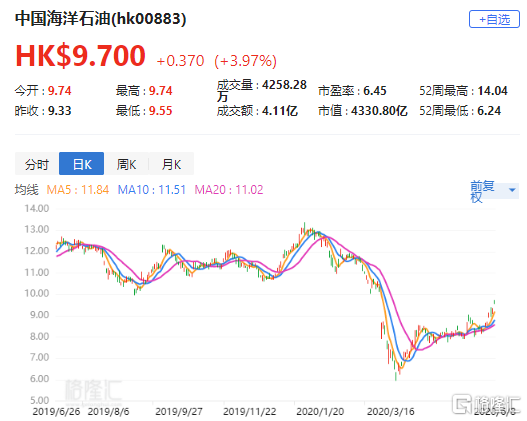Click the 均线 moving average label
The width and height of the screenshot is (527, 421).
click(x=27, y=190)
